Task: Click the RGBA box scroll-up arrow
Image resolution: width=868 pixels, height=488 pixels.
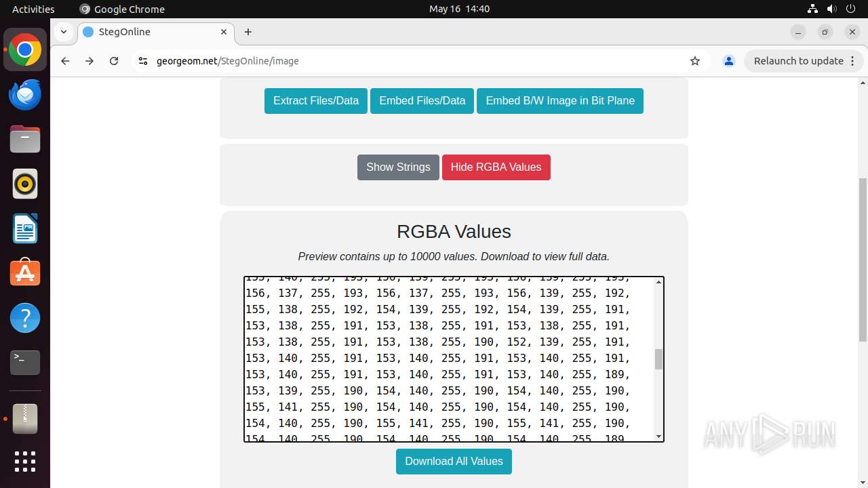Action: pyautogui.click(x=658, y=282)
